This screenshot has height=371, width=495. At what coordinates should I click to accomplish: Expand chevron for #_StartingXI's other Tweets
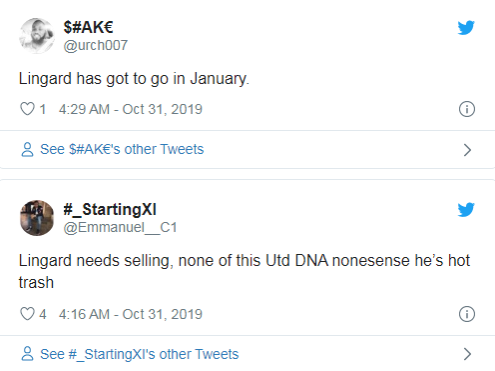[467, 354]
